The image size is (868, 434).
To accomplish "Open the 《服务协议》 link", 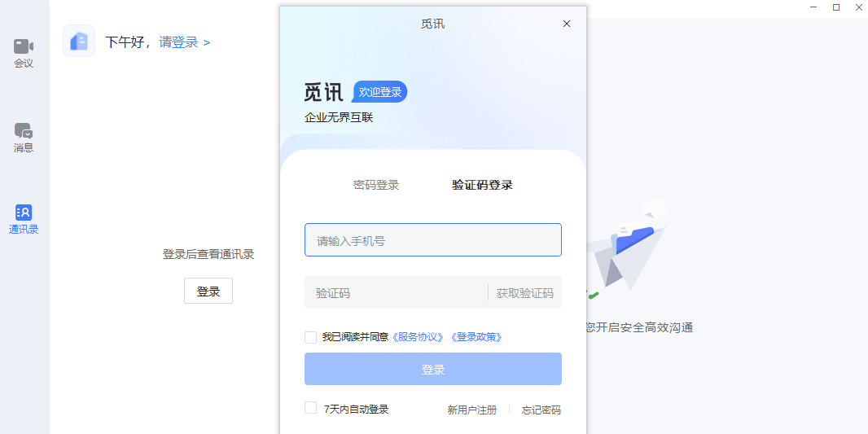I will click(419, 337).
